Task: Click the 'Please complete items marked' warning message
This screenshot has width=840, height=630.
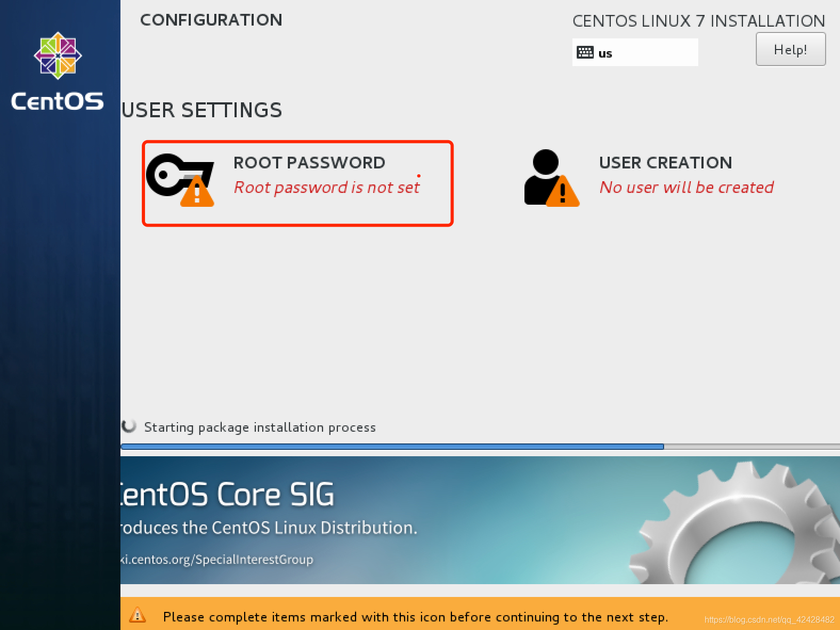Action: [415, 617]
